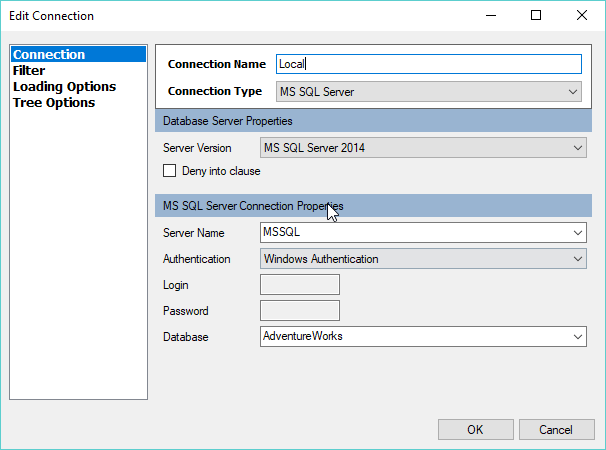
Task: Expand the Server Name dropdown arrow
Action: coord(578,233)
